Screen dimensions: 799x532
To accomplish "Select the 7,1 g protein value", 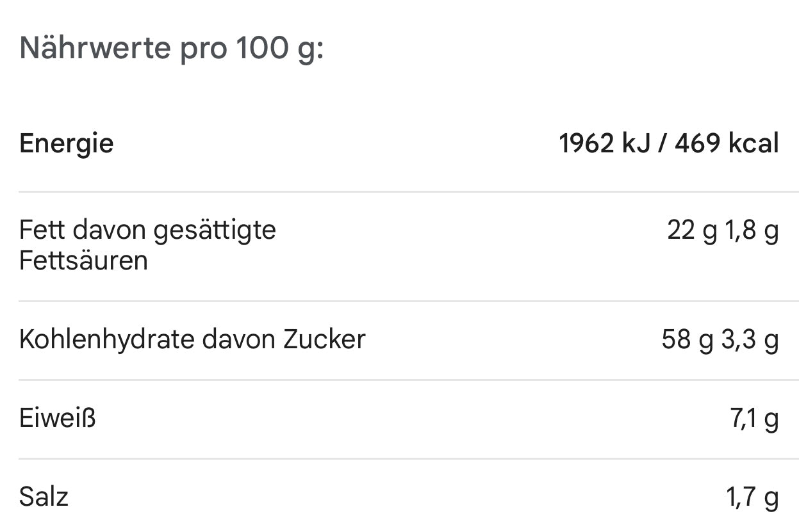I will (x=754, y=419).
